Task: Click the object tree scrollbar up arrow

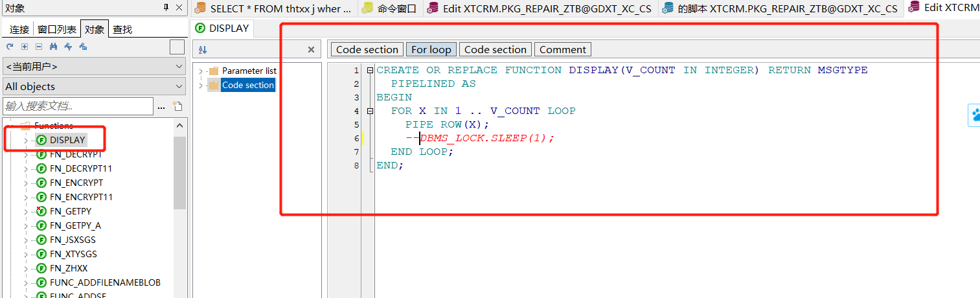Action: 179,126
